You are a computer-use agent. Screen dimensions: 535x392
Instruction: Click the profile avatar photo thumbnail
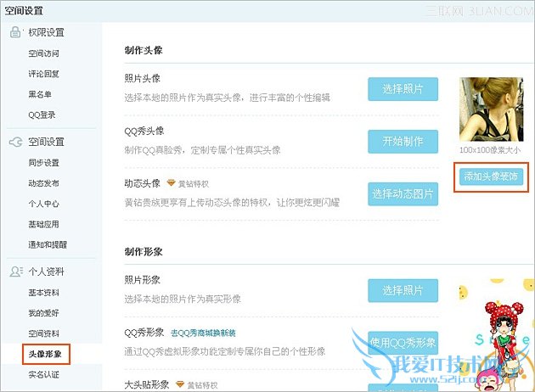point(492,109)
